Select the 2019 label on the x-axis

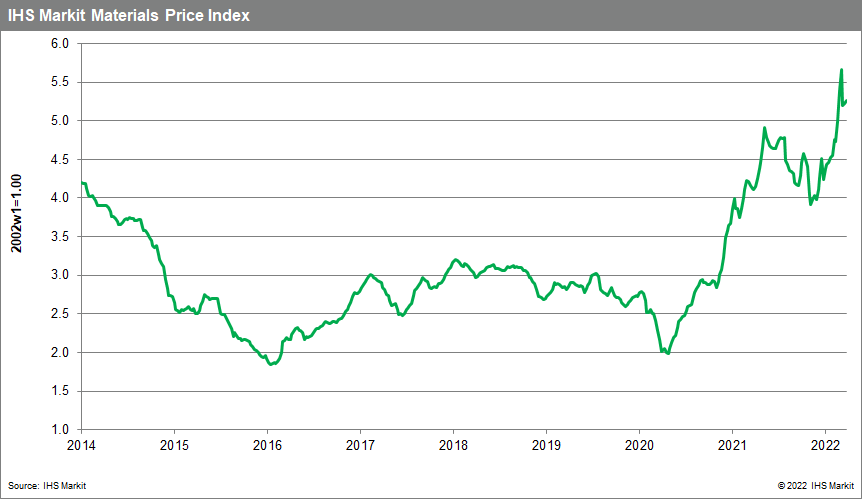[546, 444]
